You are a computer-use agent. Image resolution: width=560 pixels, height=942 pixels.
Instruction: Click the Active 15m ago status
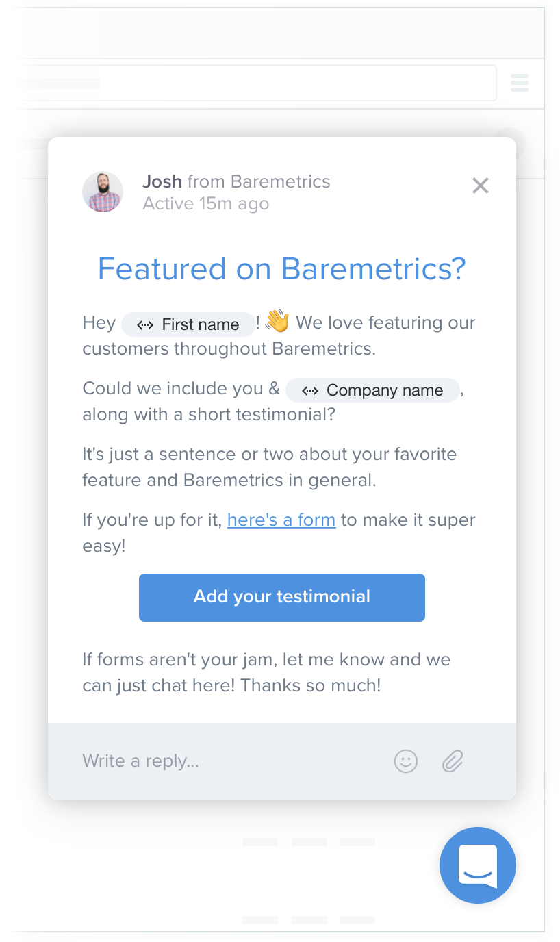205,203
